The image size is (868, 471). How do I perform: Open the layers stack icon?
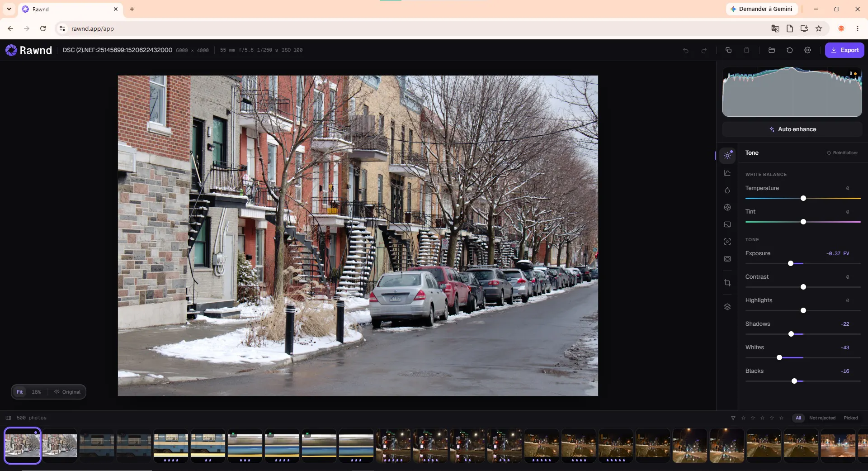pos(727,307)
